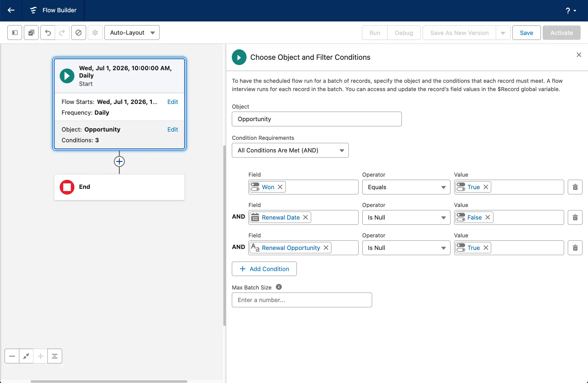Viewport: 588px width, 383px height.
Task: Clear the True value for Renewal Opportunity
Action: coord(486,248)
